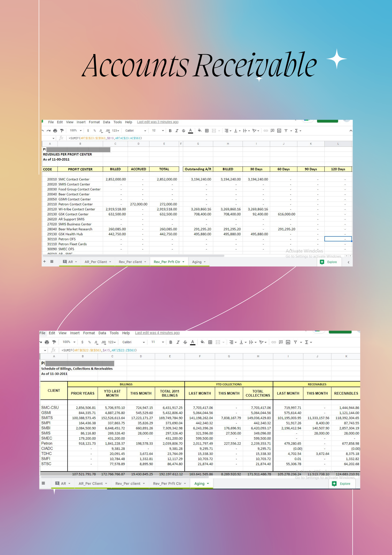Open Calibri font dropdown in the upper spreadsheet
The height and width of the screenshot is (555, 392).
click(x=136, y=131)
